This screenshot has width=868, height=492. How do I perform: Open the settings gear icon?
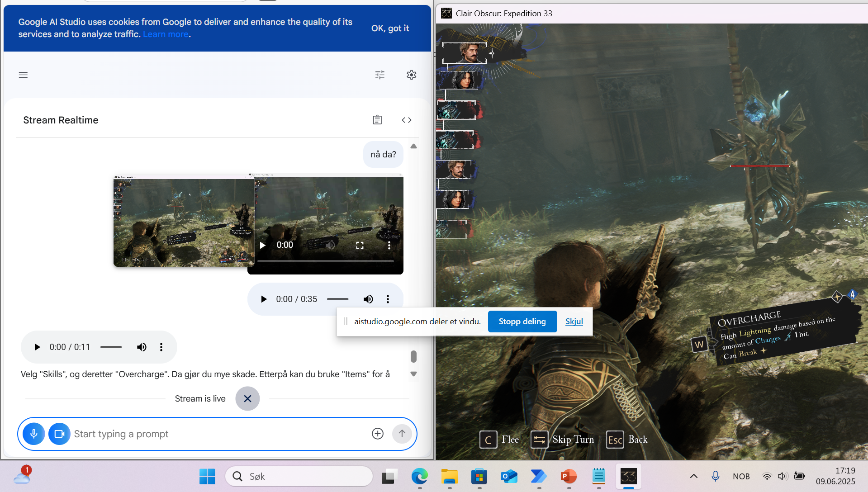[x=411, y=75]
